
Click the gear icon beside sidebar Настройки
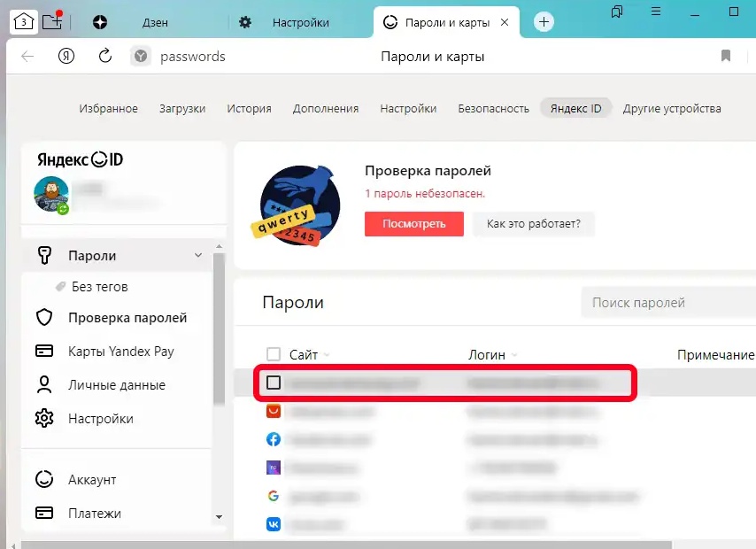[x=44, y=418]
